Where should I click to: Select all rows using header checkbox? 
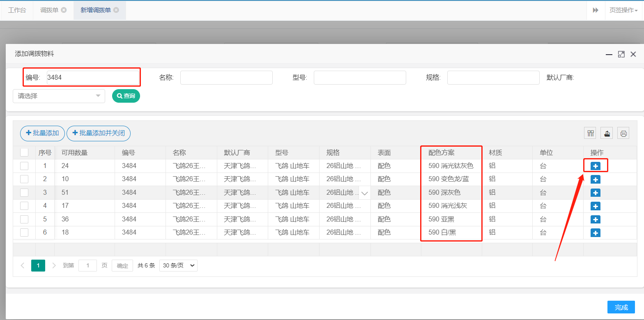(x=24, y=152)
